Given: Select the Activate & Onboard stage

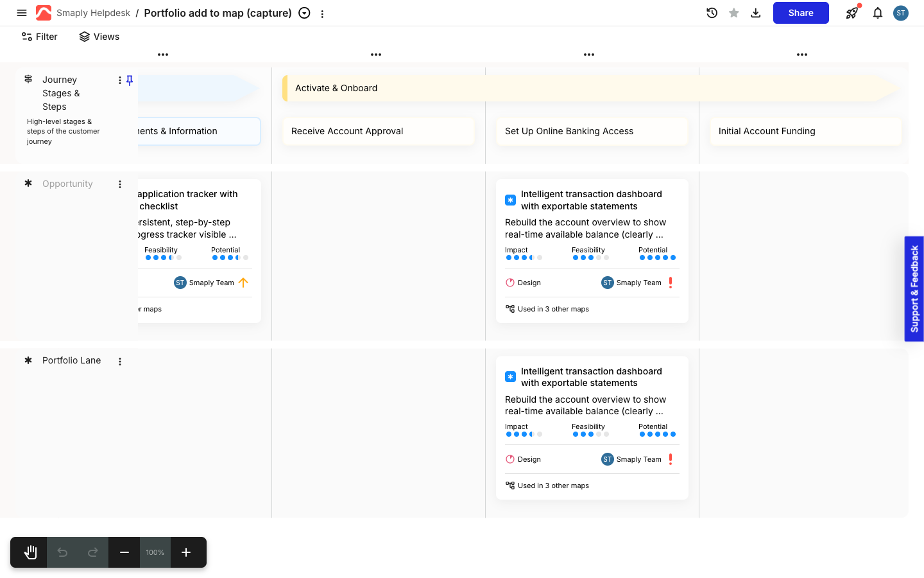Looking at the screenshot, I should [590, 88].
